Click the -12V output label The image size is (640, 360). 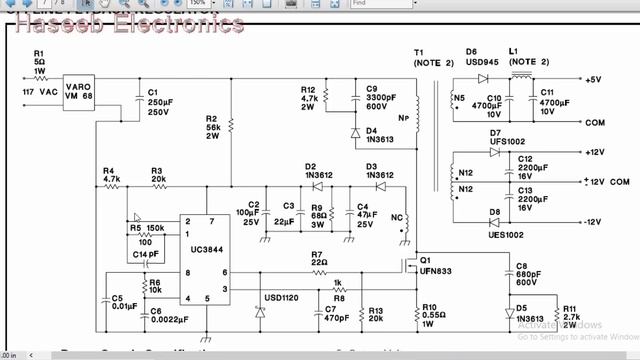pos(592,222)
